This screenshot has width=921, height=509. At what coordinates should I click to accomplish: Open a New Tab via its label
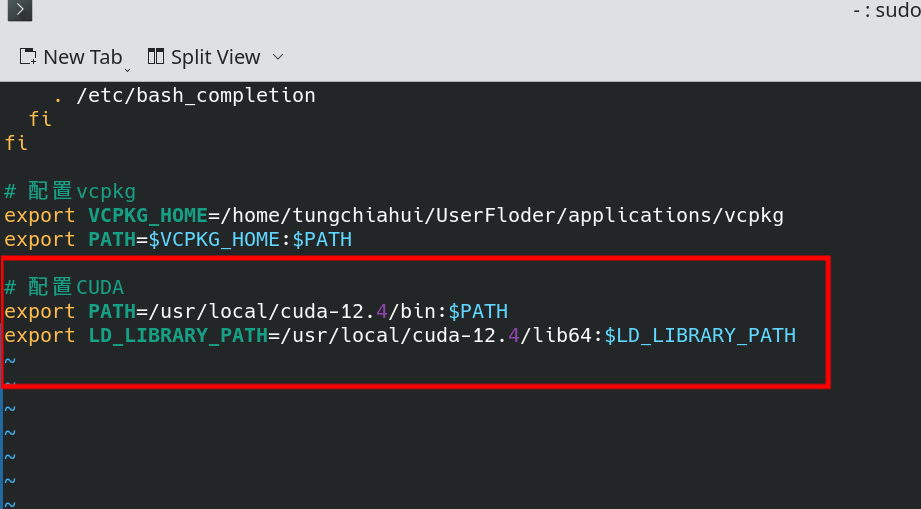[x=83, y=57]
